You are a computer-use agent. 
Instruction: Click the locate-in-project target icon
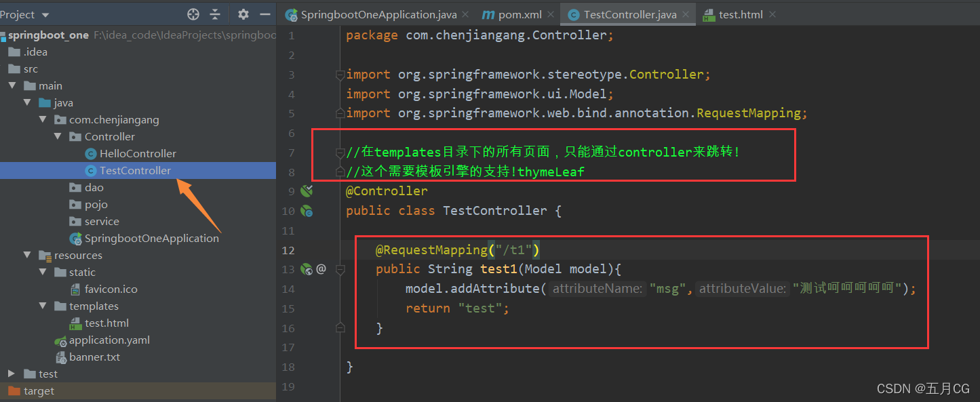[193, 14]
